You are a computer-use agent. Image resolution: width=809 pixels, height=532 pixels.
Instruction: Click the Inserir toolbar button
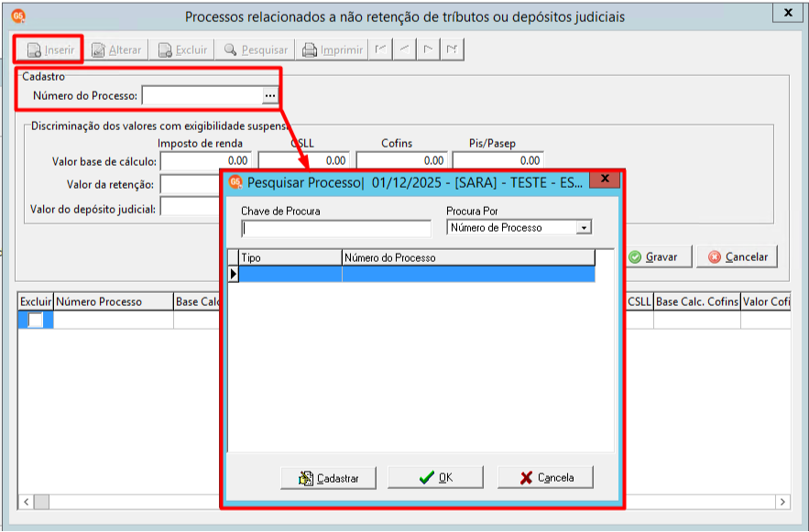tap(50, 50)
